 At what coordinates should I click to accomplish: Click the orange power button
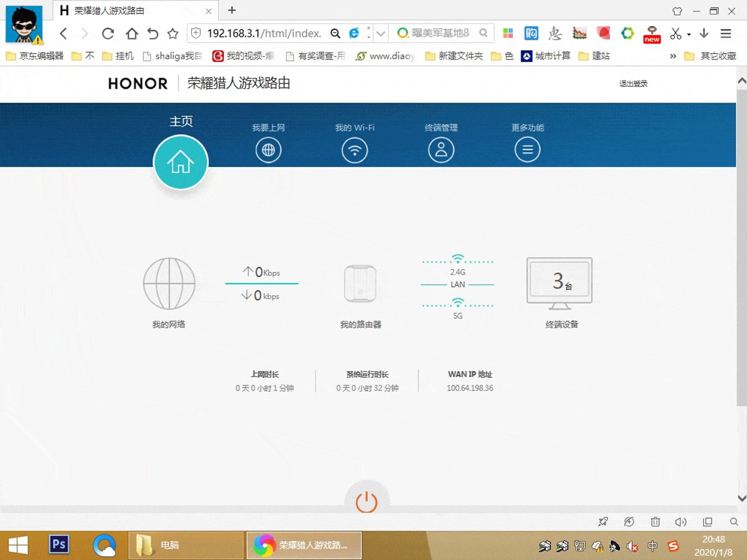[x=366, y=502]
